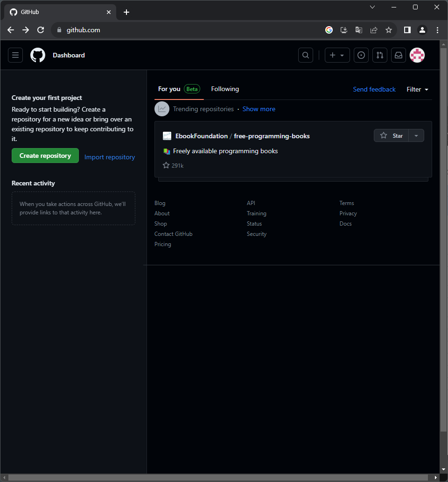The height and width of the screenshot is (482, 448).
Task: Open the About footer link
Action: (x=162, y=213)
